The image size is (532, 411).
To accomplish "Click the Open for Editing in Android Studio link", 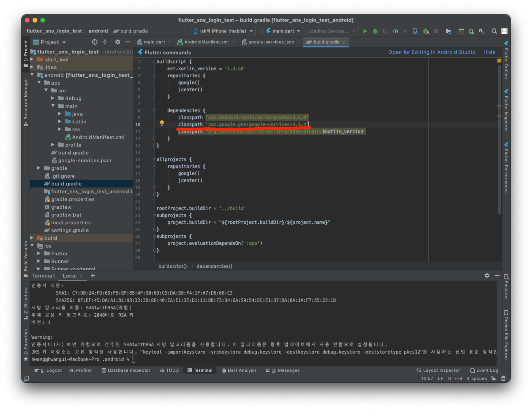I will (432, 52).
